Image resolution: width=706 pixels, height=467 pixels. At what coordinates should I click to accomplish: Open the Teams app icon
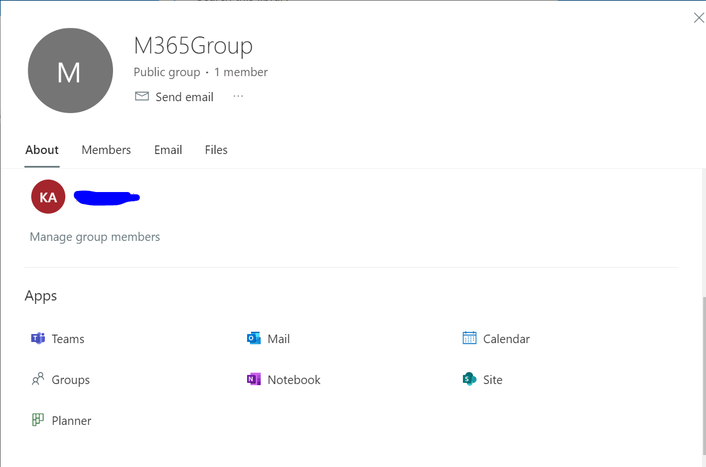pos(38,338)
